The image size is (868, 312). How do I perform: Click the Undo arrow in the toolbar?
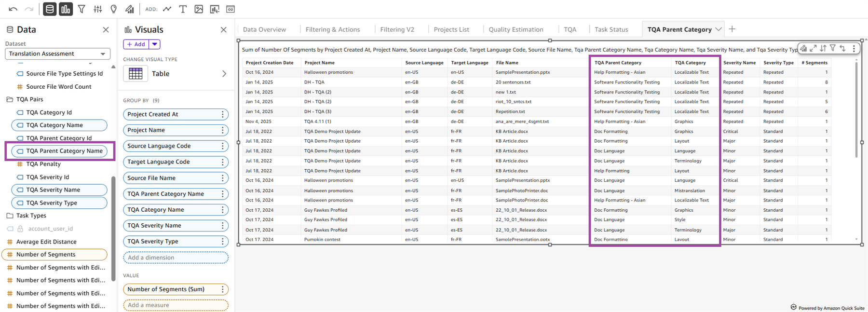pyautogui.click(x=13, y=9)
